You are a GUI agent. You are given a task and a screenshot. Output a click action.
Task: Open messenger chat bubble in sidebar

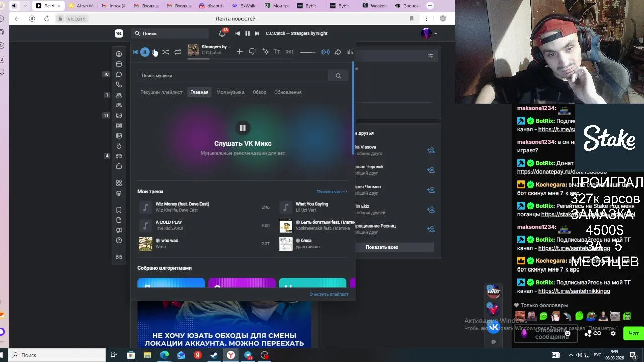tap(119, 74)
